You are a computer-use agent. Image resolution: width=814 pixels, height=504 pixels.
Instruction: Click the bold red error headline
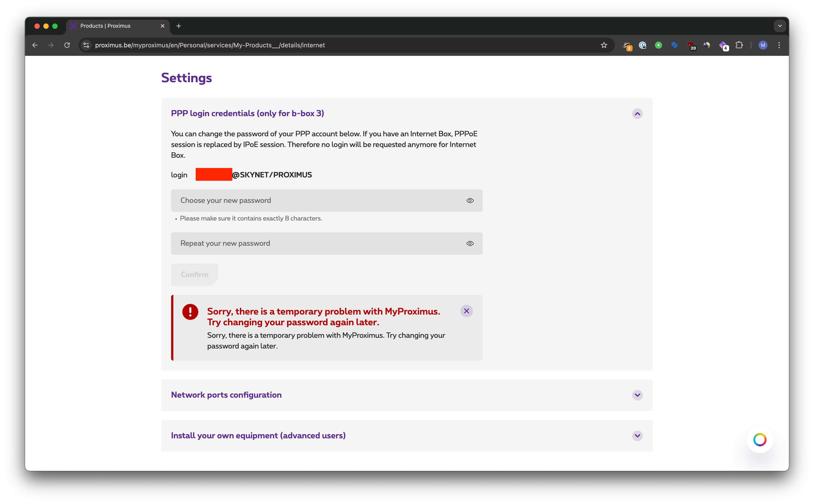tap(323, 317)
